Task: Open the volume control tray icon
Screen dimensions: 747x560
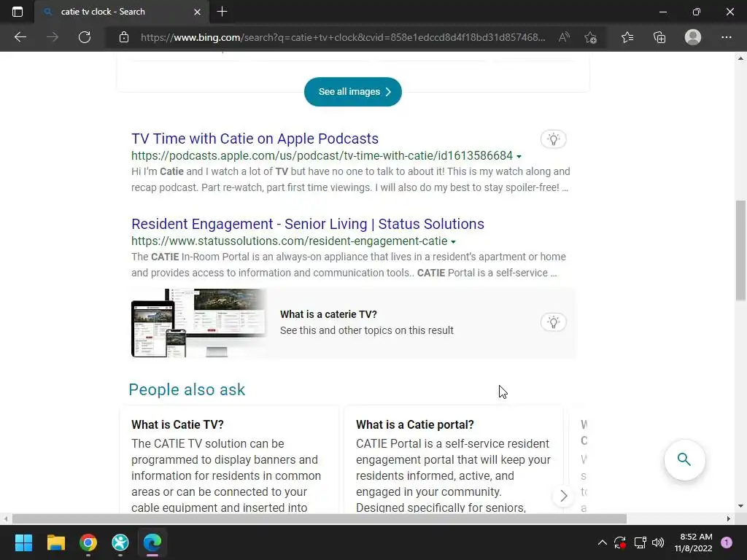Action: point(658,542)
